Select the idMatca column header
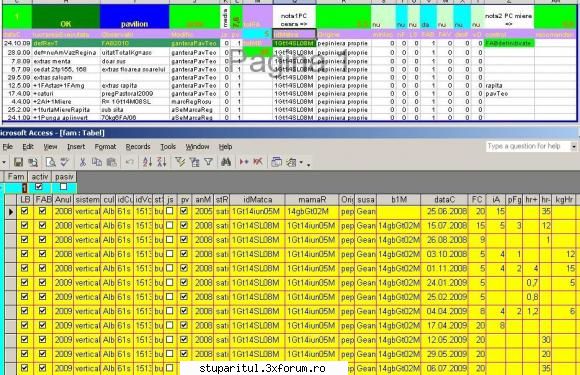 pos(257,200)
